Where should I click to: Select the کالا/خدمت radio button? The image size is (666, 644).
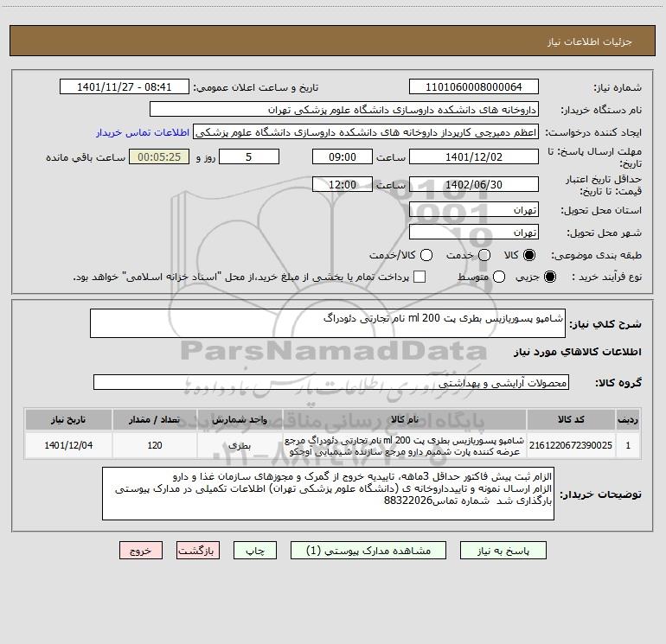(x=426, y=255)
